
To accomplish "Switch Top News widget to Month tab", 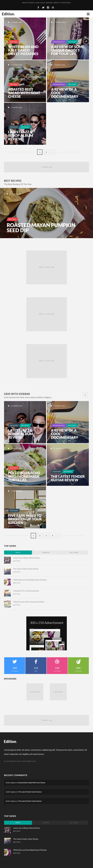I will click(x=46, y=552).
